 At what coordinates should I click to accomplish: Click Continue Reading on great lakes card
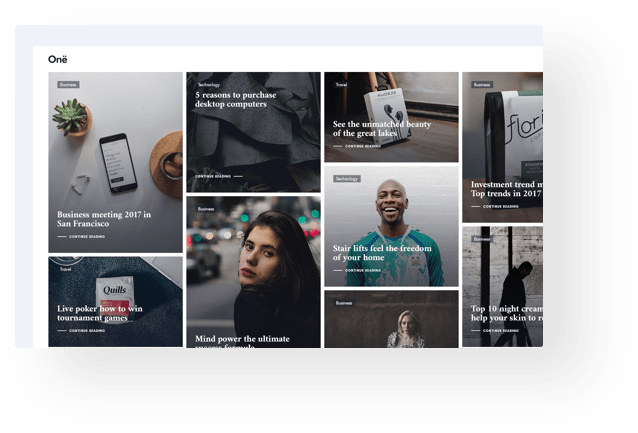click(x=357, y=146)
